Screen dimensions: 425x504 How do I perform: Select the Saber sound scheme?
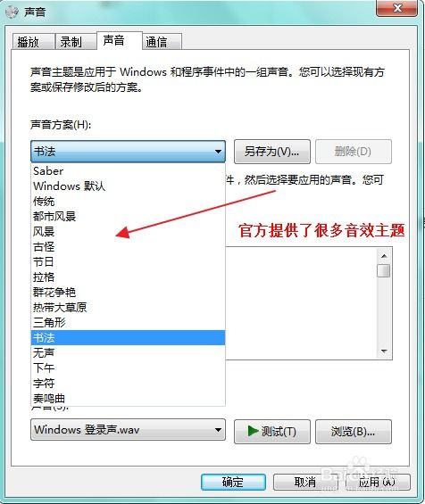[128, 171]
